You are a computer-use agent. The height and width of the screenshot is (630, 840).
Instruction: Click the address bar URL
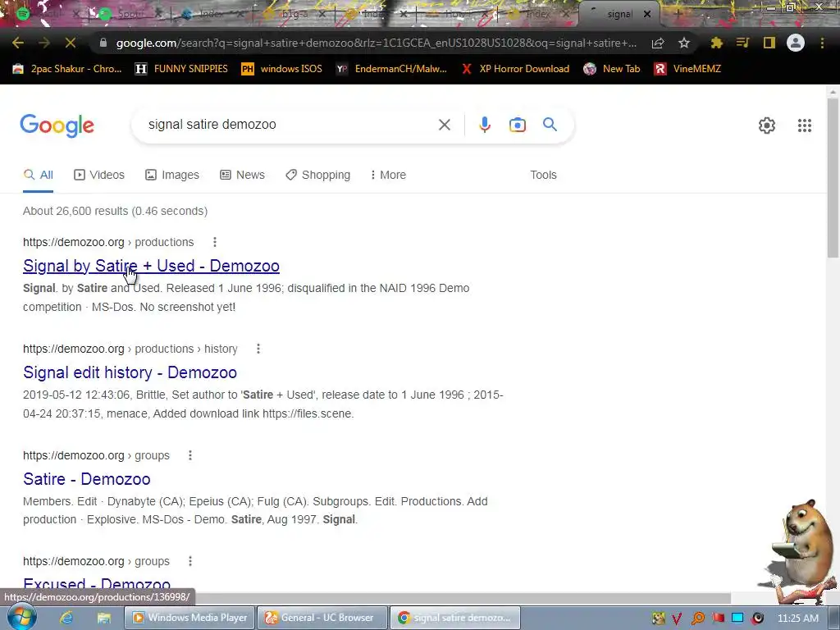(376, 43)
